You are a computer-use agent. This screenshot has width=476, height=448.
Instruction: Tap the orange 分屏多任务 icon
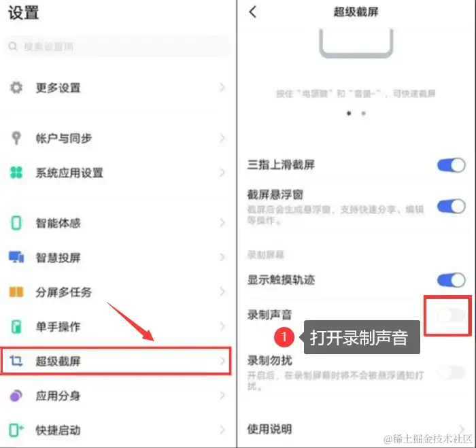pos(16,292)
